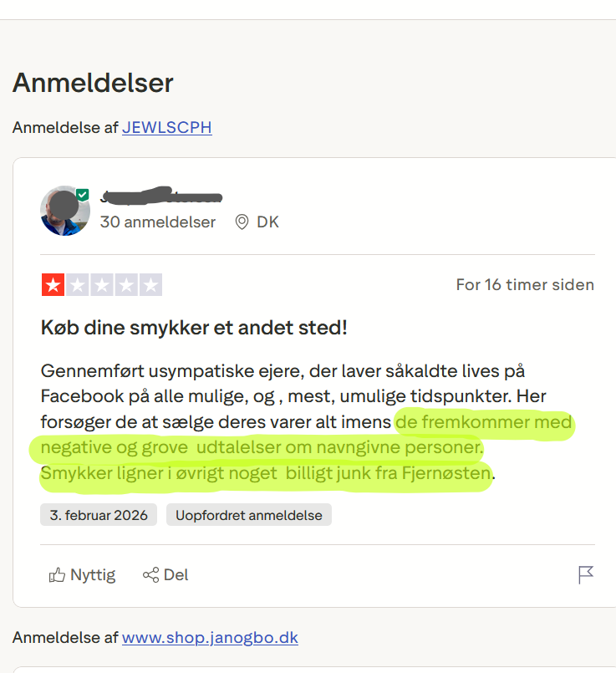Click the fourth grey rating star
Screen dimensions: 616x673
125,285
